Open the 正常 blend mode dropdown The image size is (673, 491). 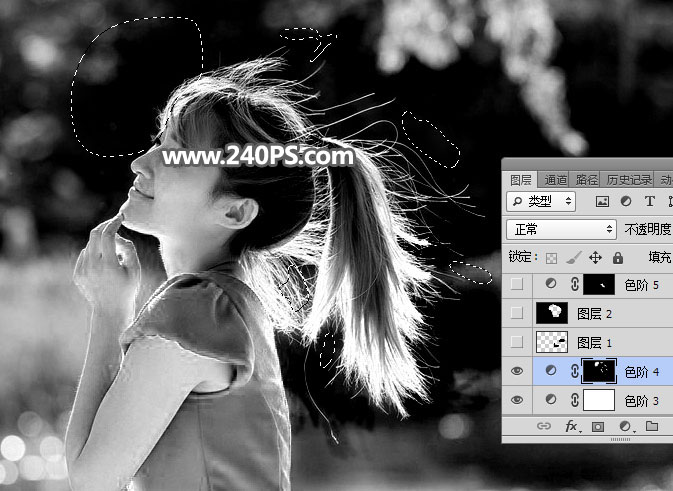(561, 228)
